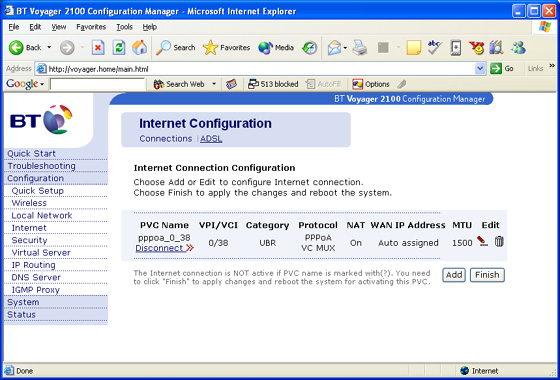Screen dimensions: 560x380
Task: Click the green Go arrow button
Action: point(496,68)
